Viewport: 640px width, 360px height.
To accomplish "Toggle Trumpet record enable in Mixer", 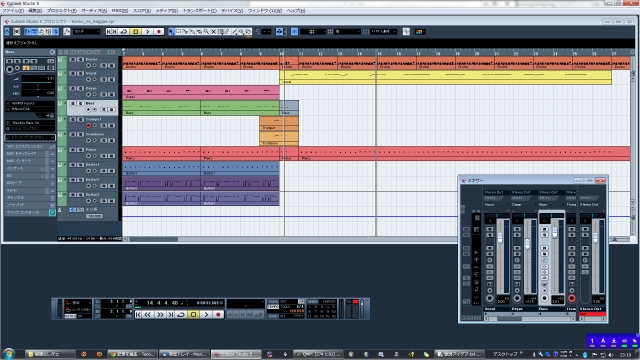I will 572,298.
